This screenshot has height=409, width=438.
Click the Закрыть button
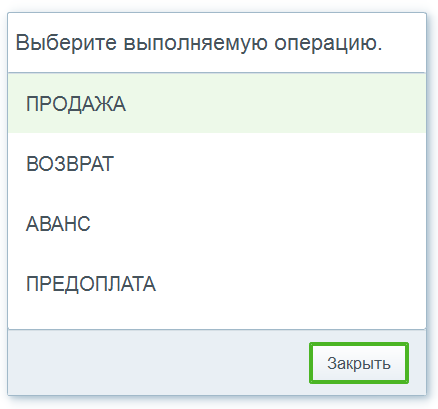coord(359,363)
